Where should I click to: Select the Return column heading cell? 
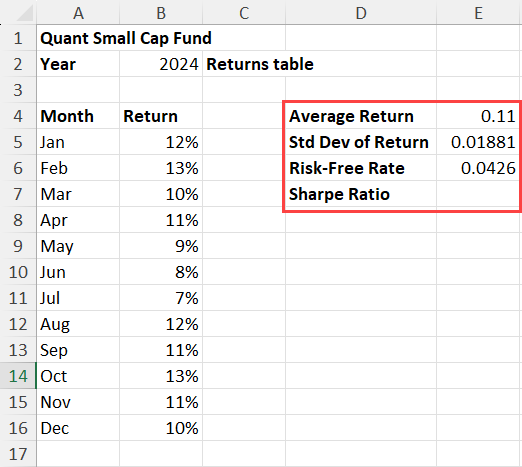click(161, 116)
